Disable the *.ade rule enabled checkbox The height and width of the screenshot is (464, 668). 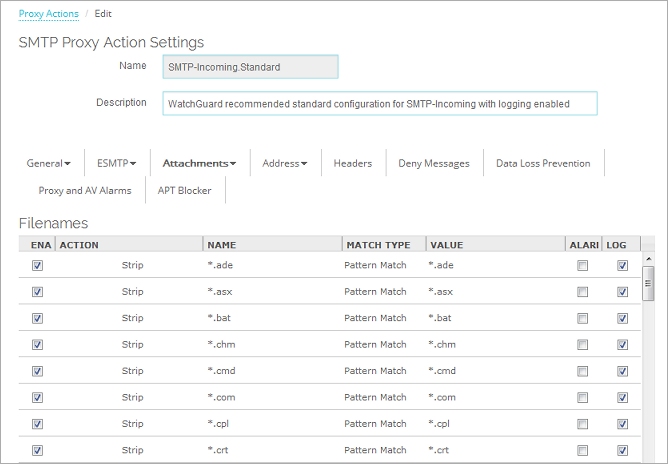(x=38, y=266)
